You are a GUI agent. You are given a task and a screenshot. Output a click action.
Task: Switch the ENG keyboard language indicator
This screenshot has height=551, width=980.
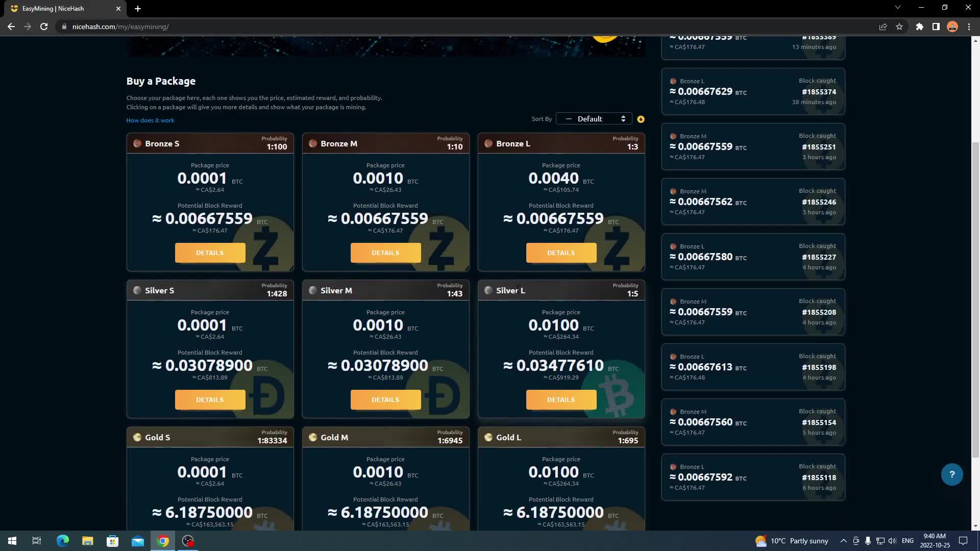pyautogui.click(x=907, y=541)
